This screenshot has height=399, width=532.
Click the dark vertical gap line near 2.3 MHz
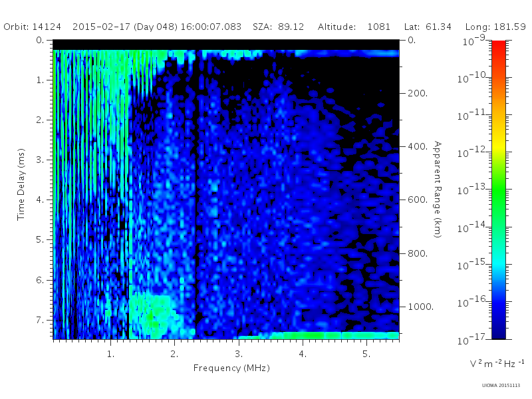196,194
